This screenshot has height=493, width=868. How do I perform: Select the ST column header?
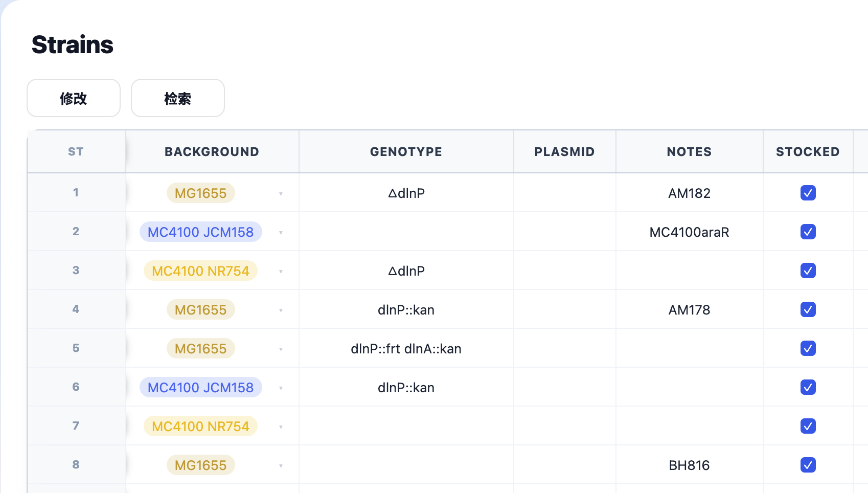pos(76,151)
